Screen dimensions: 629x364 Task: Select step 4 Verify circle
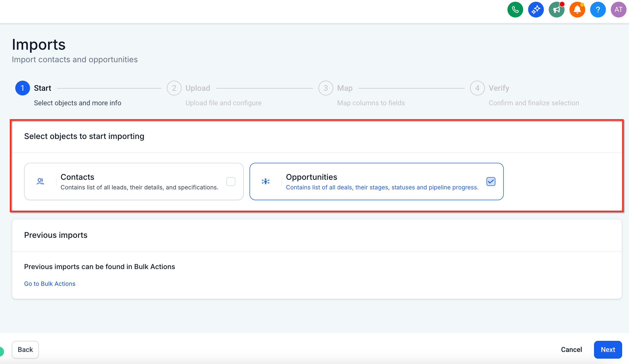(477, 88)
